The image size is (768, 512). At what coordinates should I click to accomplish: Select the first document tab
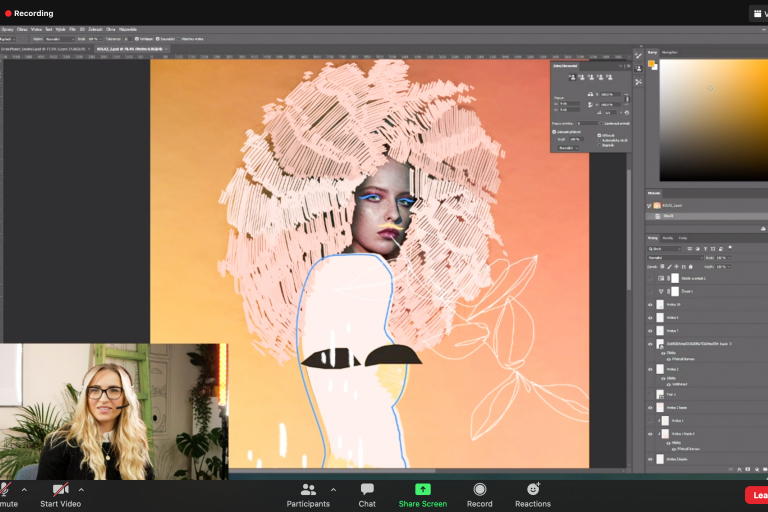point(43,48)
